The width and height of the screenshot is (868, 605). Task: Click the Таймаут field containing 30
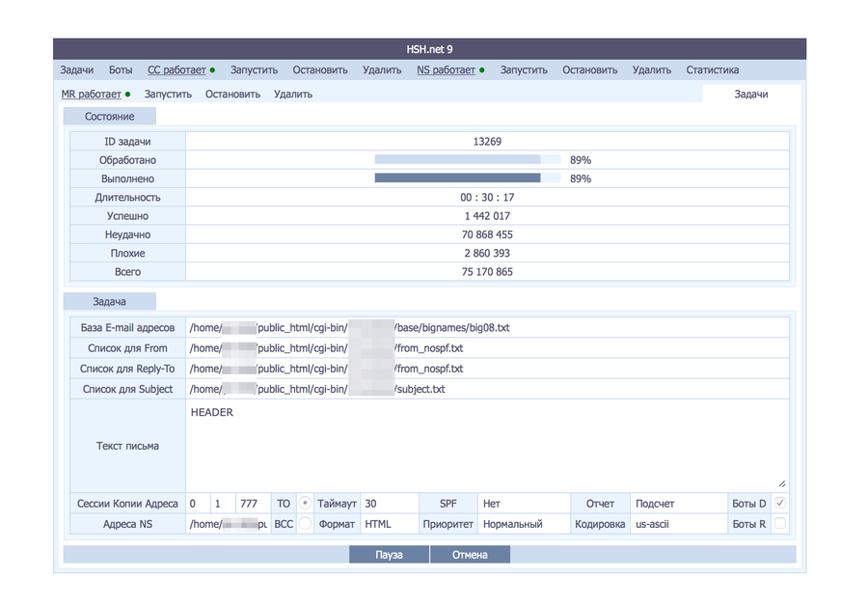pos(390,504)
